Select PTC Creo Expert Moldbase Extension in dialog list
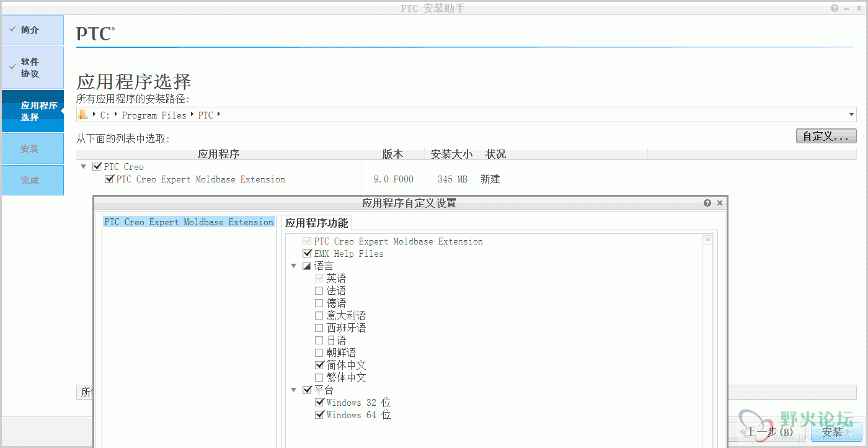This screenshot has width=868, height=448. coord(188,222)
